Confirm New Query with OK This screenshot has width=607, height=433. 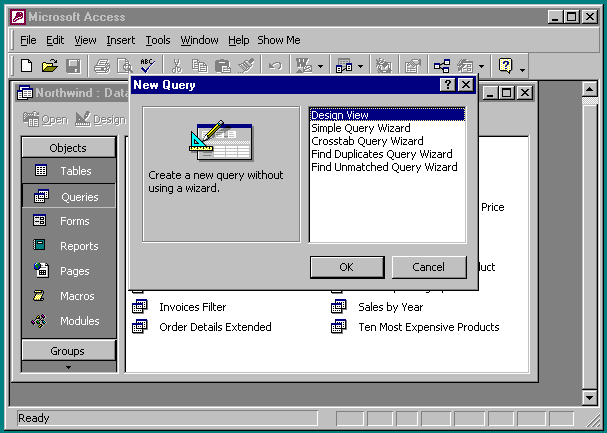tap(347, 267)
